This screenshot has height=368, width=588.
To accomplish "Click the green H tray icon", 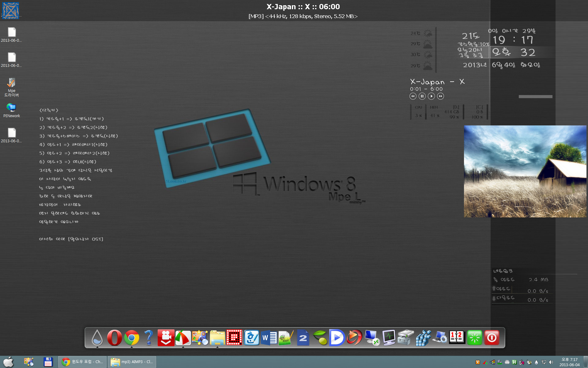I will click(x=514, y=362).
